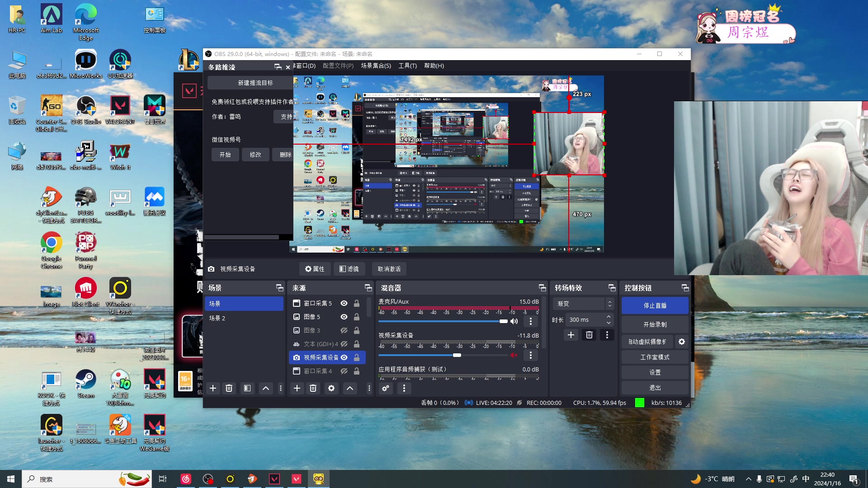Undock the 控制按钮 panel icon
The height and width of the screenshot is (488, 868).
[685, 288]
